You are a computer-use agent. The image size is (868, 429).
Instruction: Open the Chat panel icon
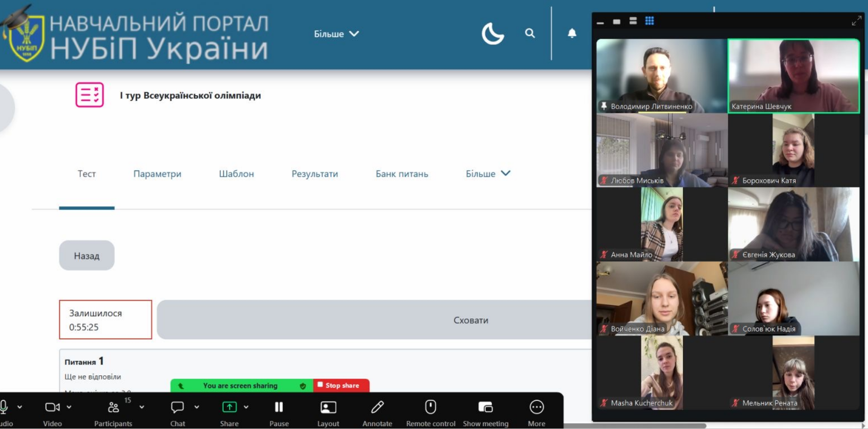(177, 407)
